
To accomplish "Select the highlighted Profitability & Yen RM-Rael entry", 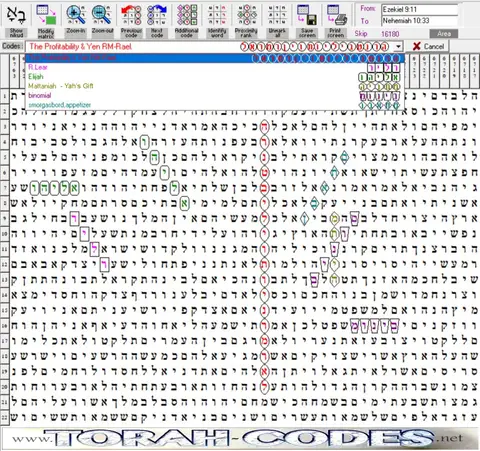I will point(215,58).
